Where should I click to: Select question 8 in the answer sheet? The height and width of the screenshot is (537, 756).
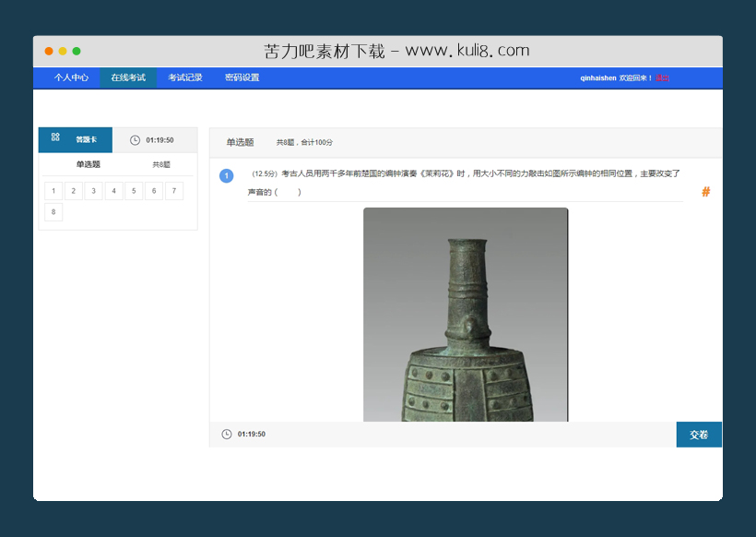tap(53, 211)
